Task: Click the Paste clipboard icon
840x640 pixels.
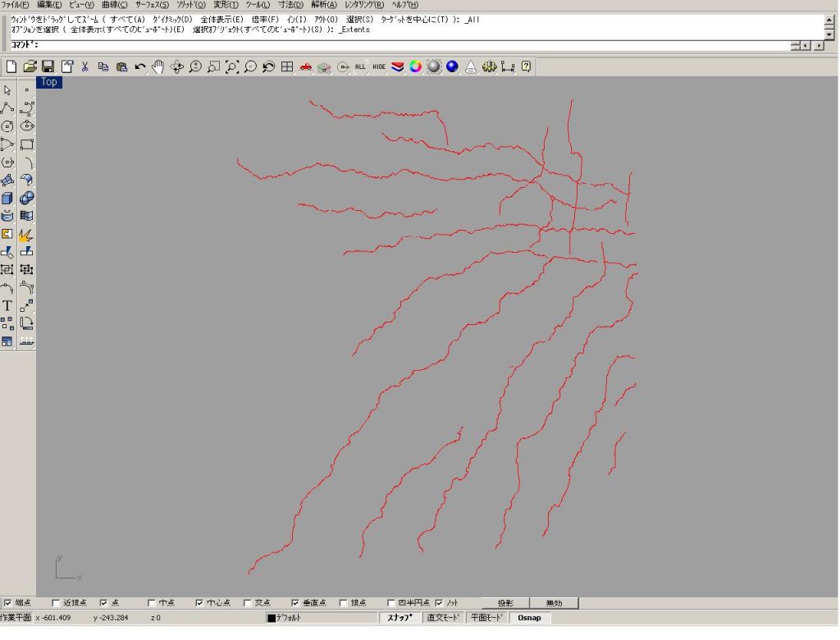Action: coord(121,66)
